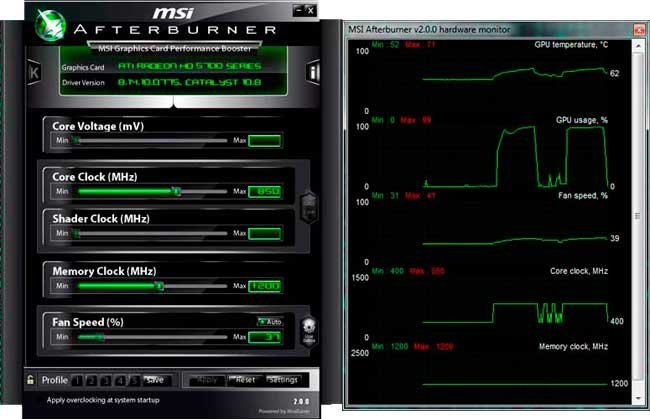This screenshot has width=650, height=419.
Task: Select profile slot 1
Action: (78, 380)
